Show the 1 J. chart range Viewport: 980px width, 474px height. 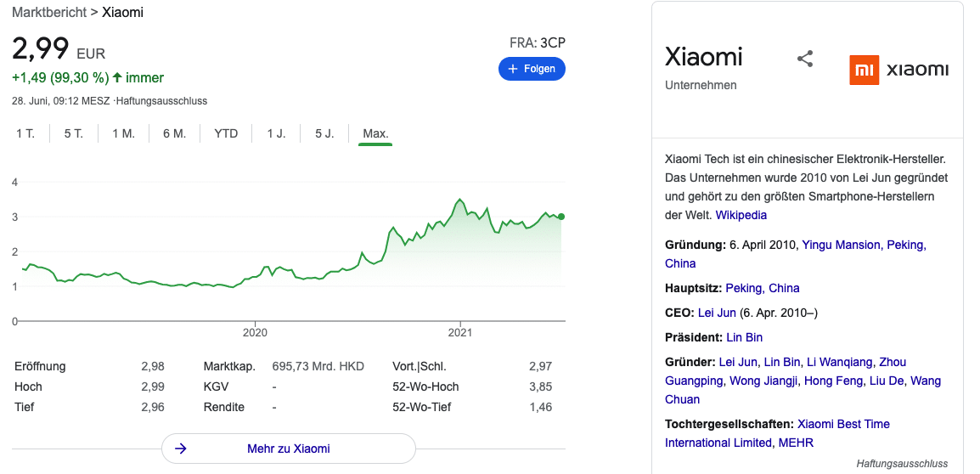click(276, 134)
